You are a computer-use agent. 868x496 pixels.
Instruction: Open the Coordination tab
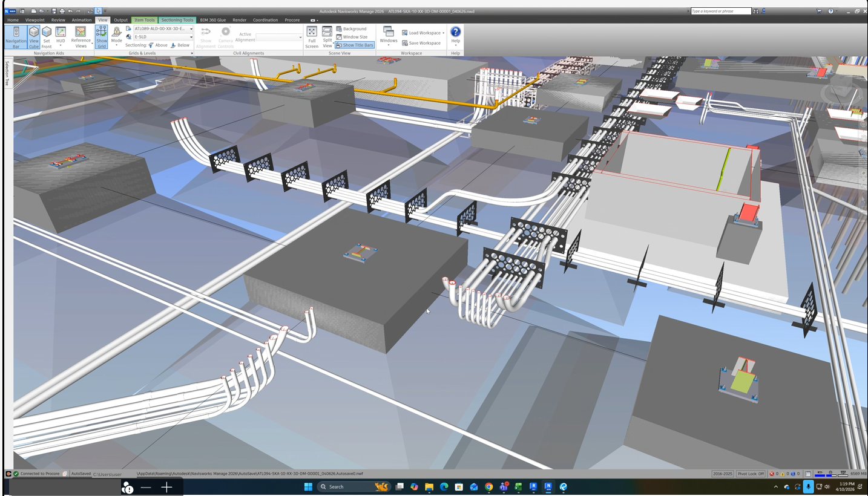pyautogui.click(x=266, y=20)
